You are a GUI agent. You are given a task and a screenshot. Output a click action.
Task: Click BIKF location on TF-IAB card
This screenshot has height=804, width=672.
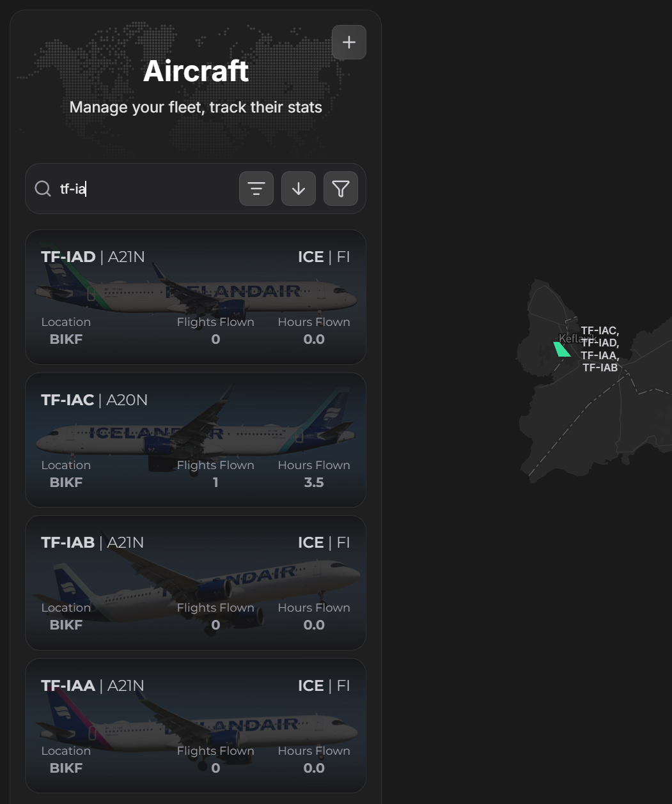[x=66, y=625]
